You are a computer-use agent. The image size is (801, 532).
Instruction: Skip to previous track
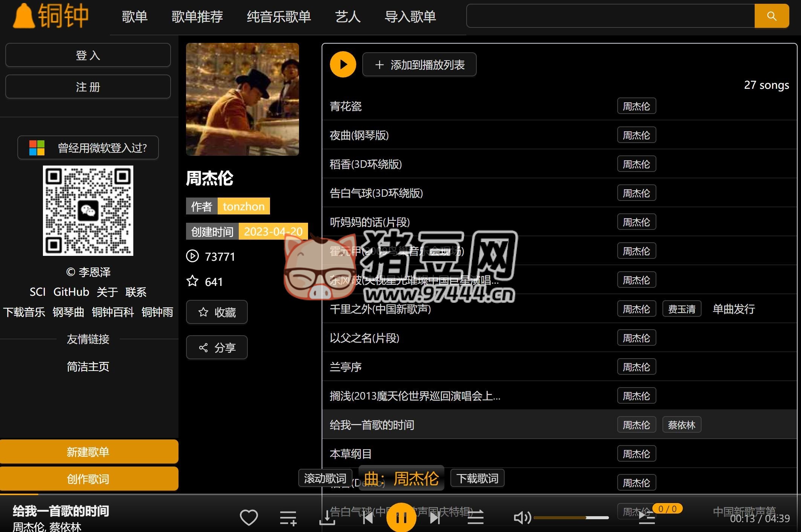tap(368, 518)
